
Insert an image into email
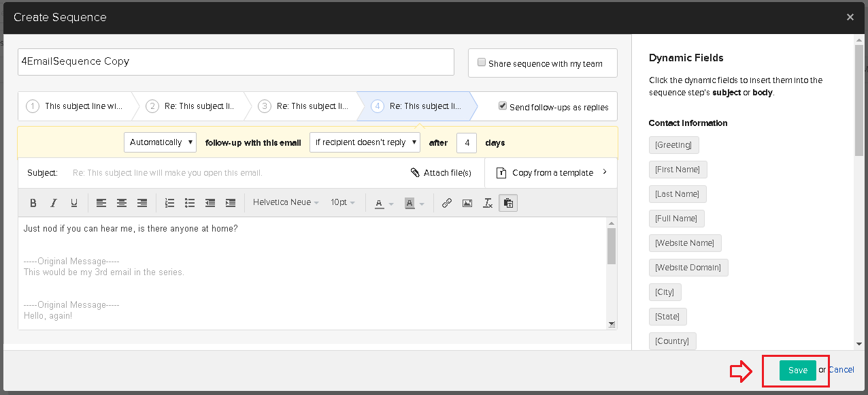467,203
